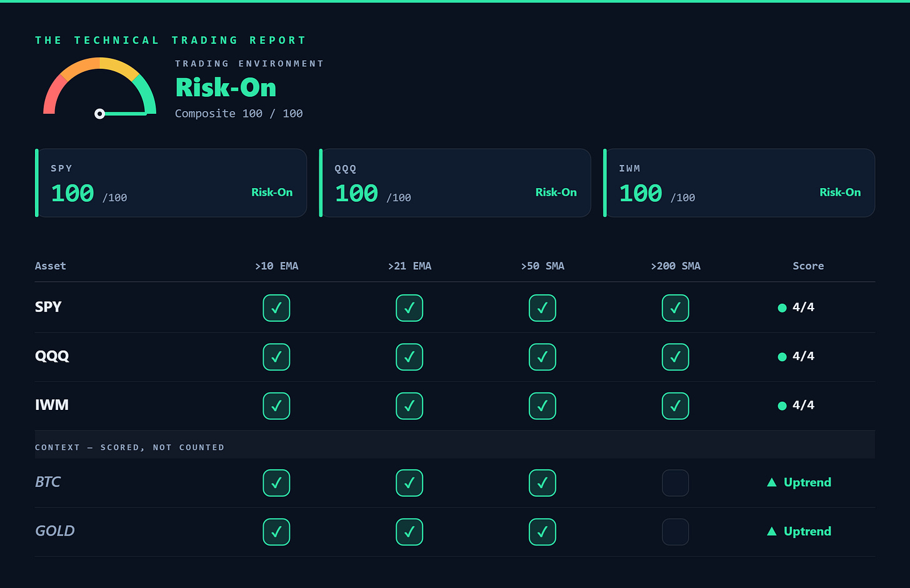Click the >21 EMA column header

tap(409, 266)
